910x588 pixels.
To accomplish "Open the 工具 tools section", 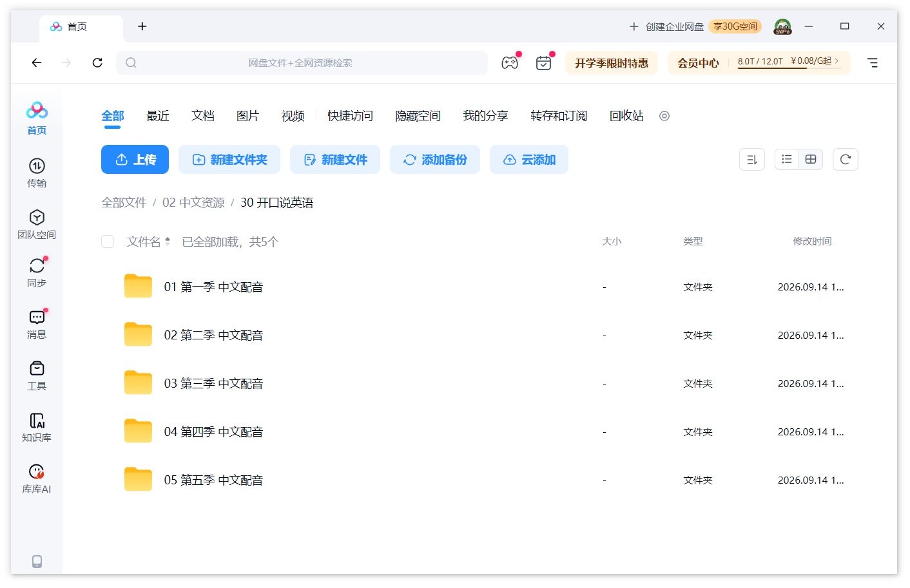I will pos(37,375).
